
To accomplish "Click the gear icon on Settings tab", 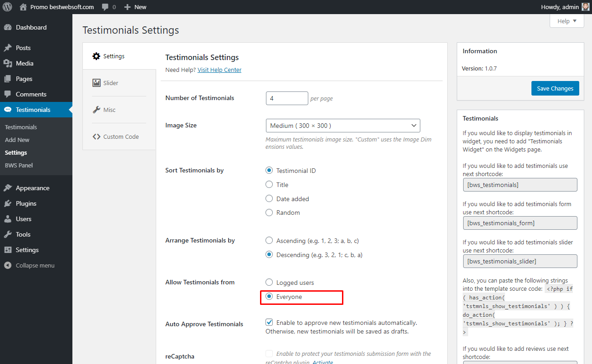I will point(96,56).
